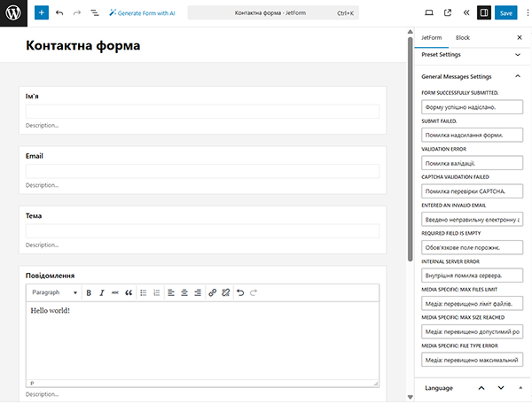
Task: Move the Language panel down
Action: (x=501, y=388)
